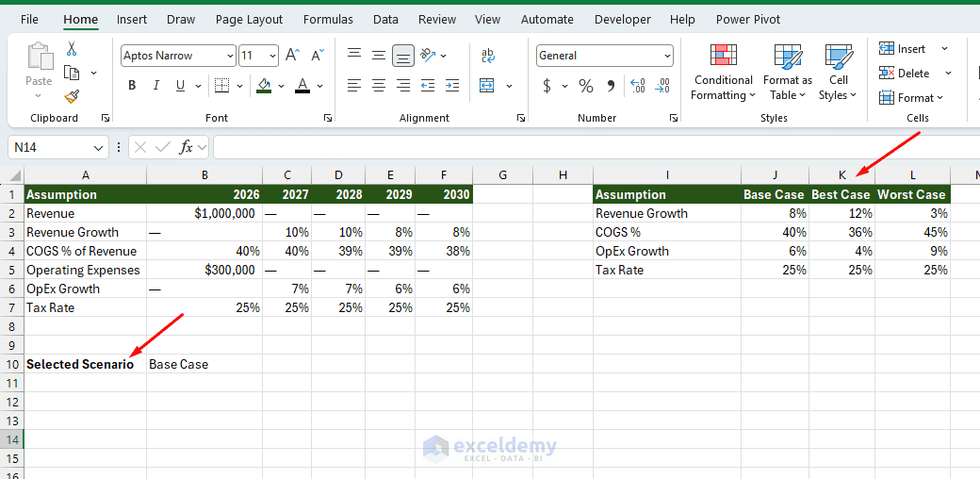Click the Borders icon

pos(220,85)
